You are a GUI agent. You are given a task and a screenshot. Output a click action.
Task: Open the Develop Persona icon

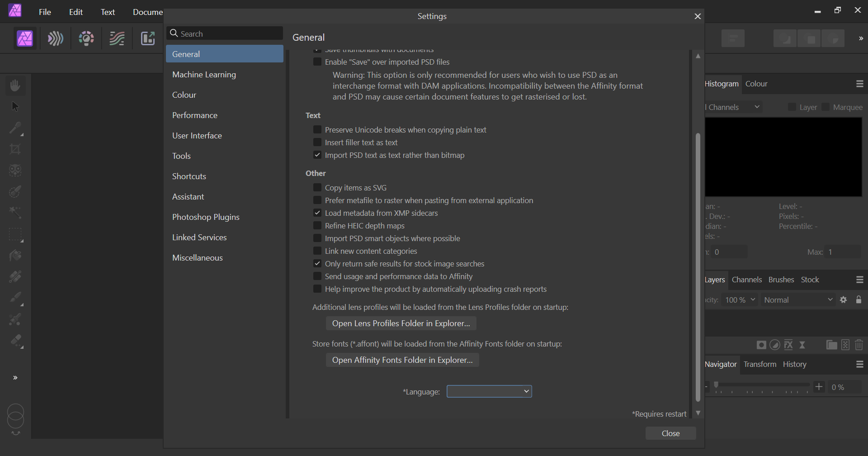tap(86, 38)
